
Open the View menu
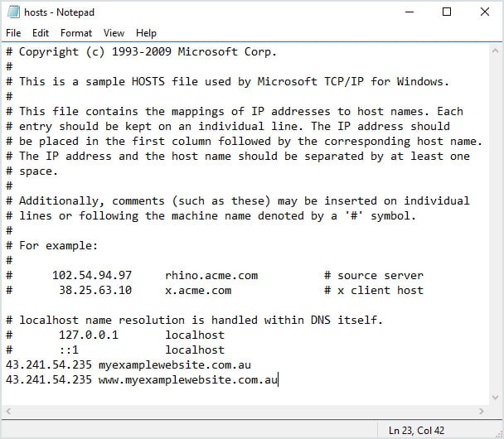pos(114,33)
